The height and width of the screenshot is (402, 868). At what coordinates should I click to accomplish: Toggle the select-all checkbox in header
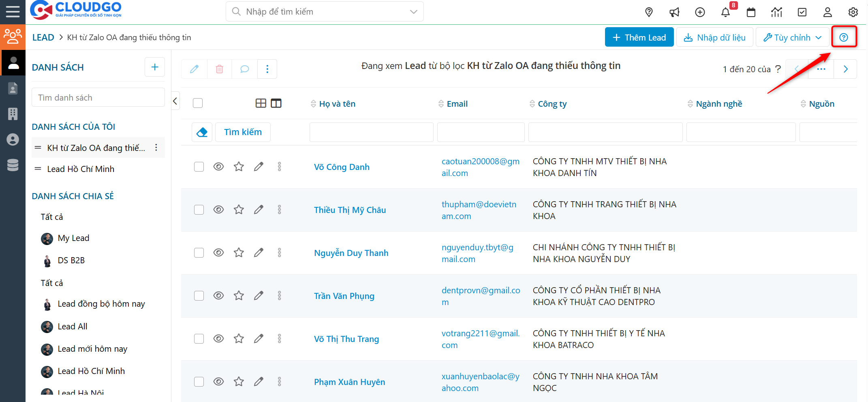(198, 103)
